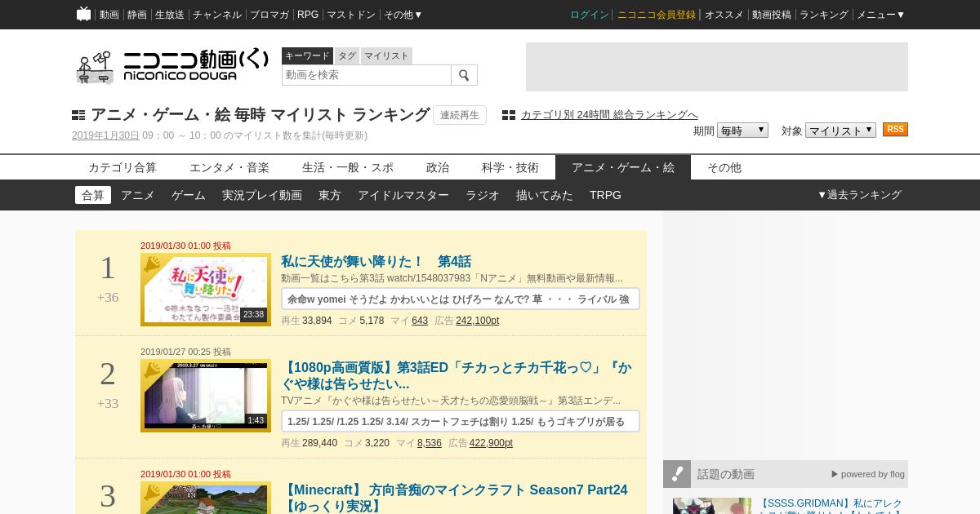Click comment box starting 1.25/ 1.25/
This screenshot has height=514, width=980.
(x=461, y=421)
